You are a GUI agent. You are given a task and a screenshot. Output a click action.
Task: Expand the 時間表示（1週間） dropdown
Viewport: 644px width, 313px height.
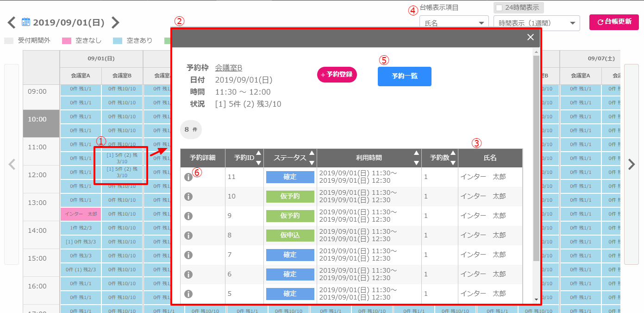(537, 23)
